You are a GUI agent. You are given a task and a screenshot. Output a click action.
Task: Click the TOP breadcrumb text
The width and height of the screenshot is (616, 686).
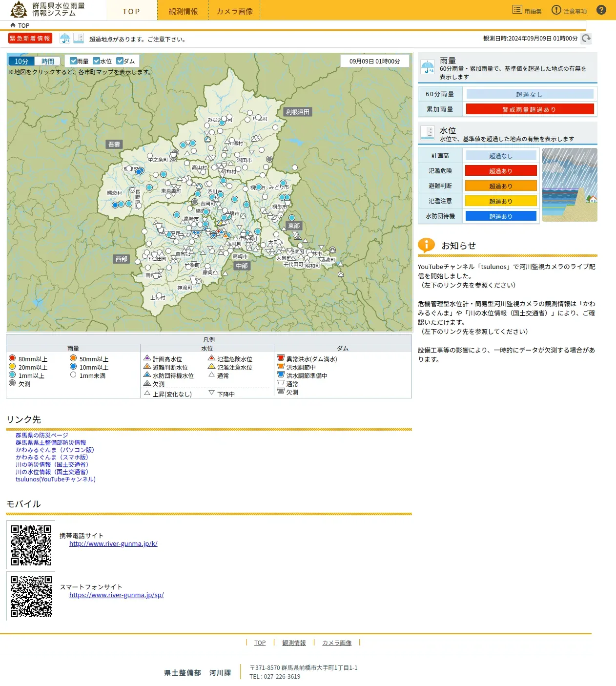pyautogui.click(x=24, y=25)
